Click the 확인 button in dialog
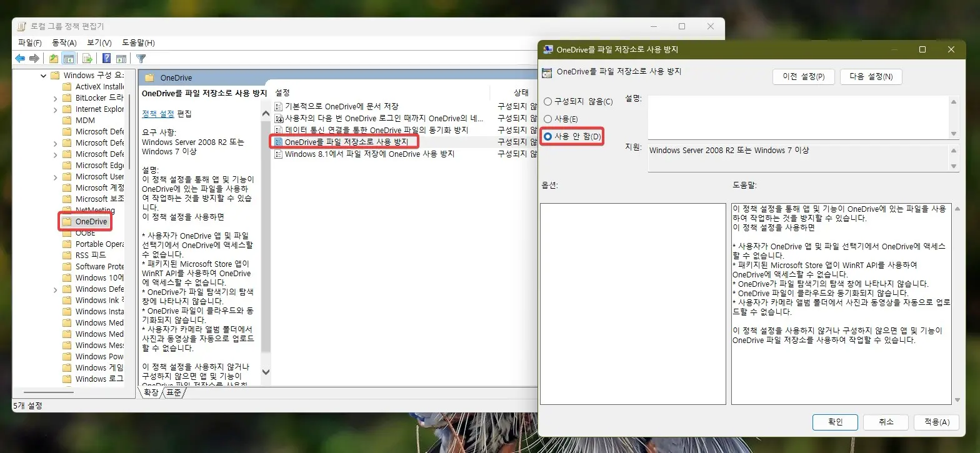The width and height of the screenshot is (980, 453). pyautogui.click(x=835, y=422)
